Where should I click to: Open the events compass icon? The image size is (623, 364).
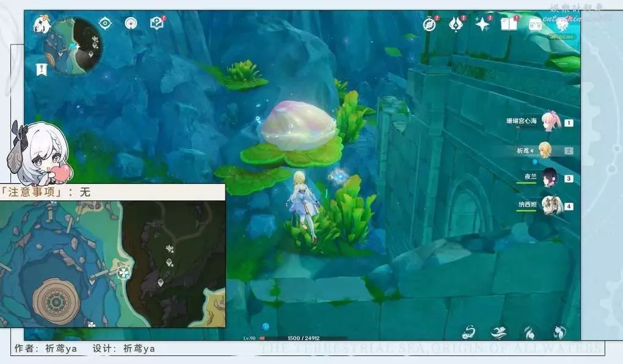point(430,24)
